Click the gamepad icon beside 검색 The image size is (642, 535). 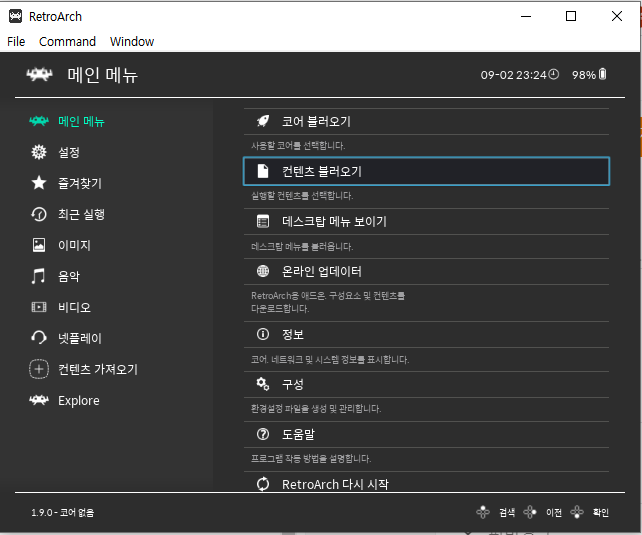(483, 512)
